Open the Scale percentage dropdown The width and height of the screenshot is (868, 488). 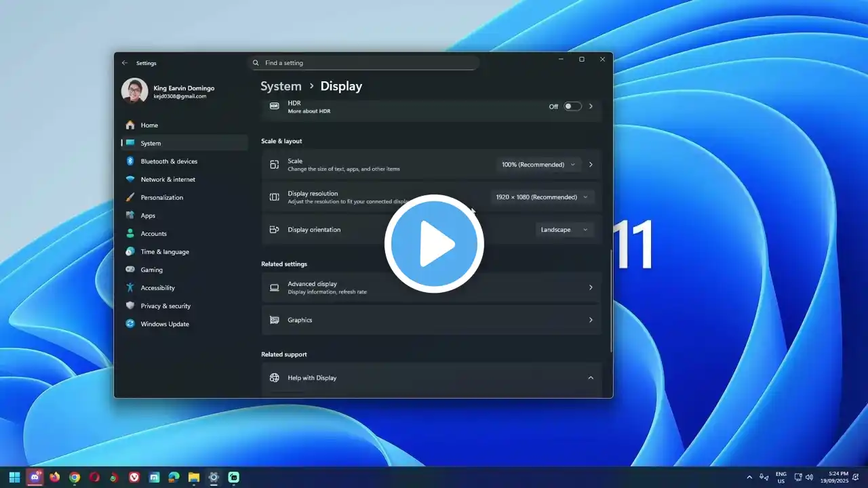[538, 165]
